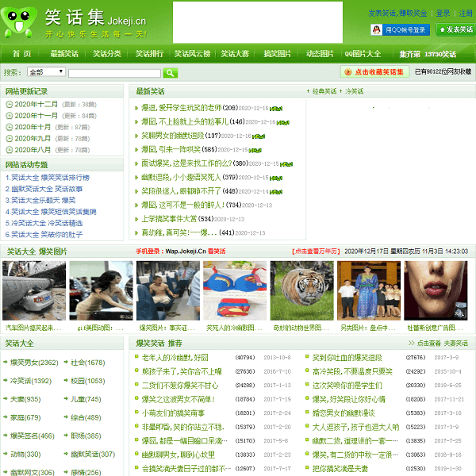Open recommended joke 大人逗孩子,孩子也逗大人呐
This screenshot has height=476, width=476.
point(355,427)
